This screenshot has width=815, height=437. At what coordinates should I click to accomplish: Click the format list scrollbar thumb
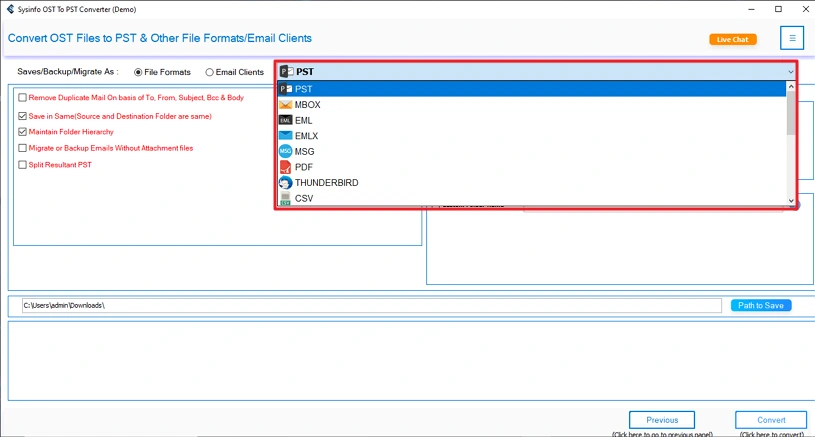click(x=791, y=113)
